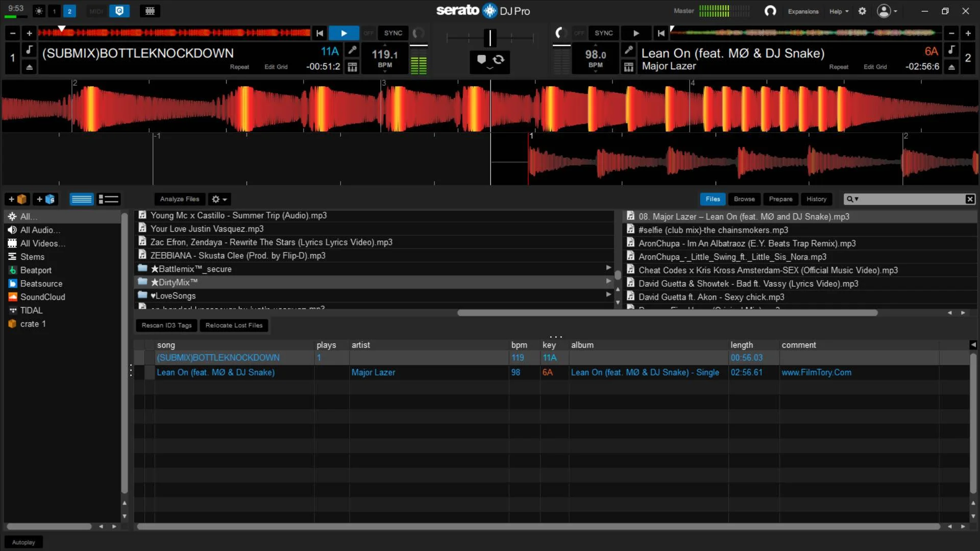
Task: Toggle SYNC on deck 1
Action: pyautogui.click(x=393, y=33)
